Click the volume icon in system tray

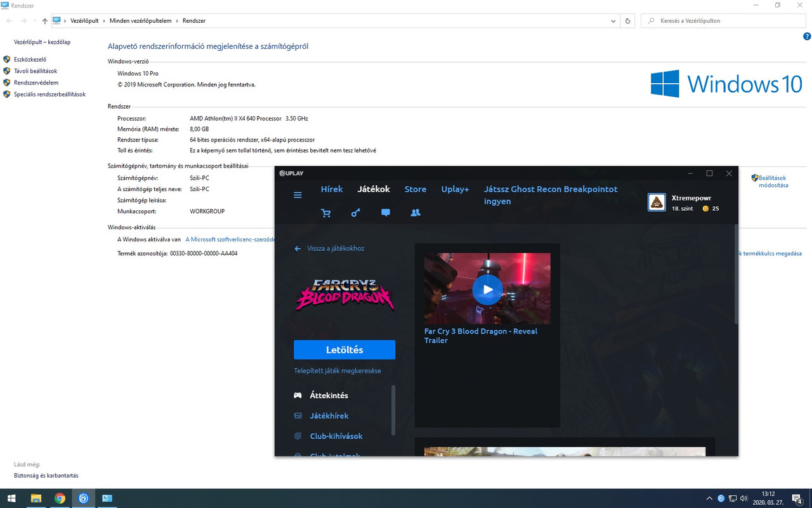(x=743, y=498)
